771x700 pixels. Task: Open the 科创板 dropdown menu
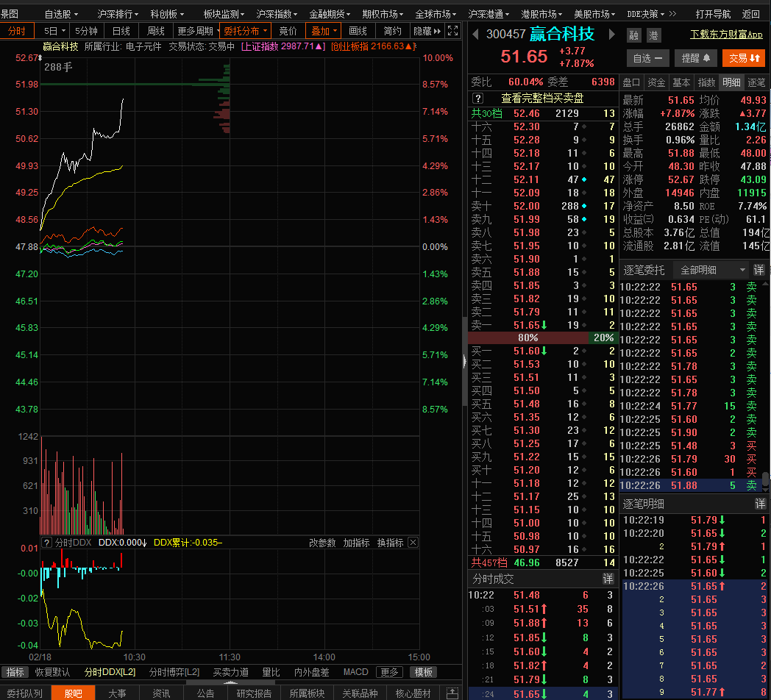167,14
